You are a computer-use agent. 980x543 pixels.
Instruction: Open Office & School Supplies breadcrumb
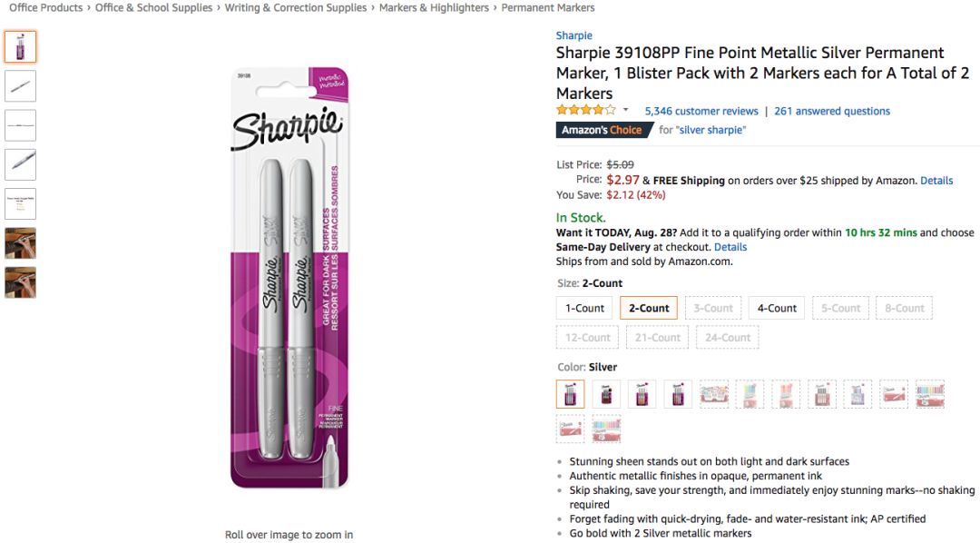pos(153,7)
